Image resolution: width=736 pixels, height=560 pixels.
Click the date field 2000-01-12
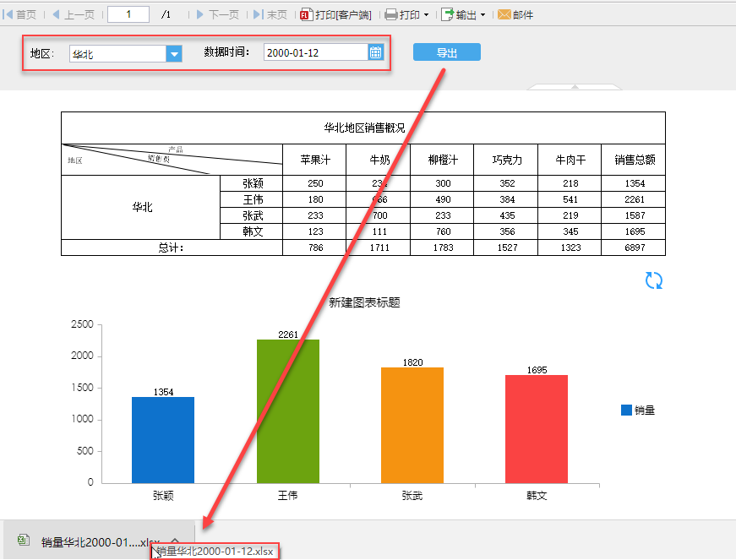[x=316, y=52]
